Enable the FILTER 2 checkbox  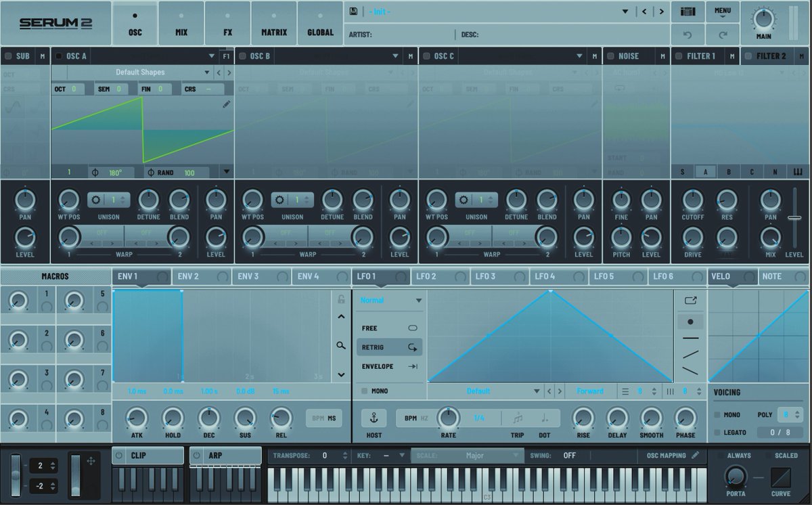coord(748,56)
